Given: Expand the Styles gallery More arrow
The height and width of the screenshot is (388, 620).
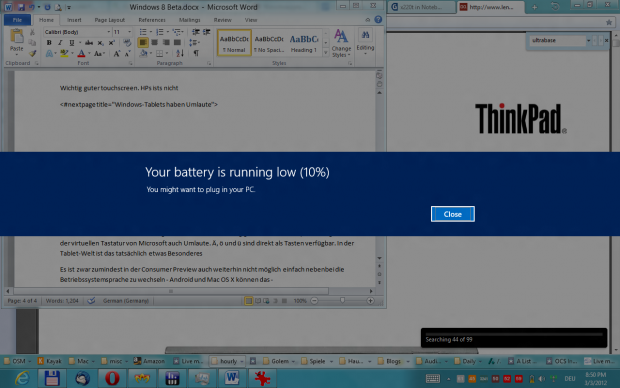Looking at the screenshot, I should click(326, 52).
